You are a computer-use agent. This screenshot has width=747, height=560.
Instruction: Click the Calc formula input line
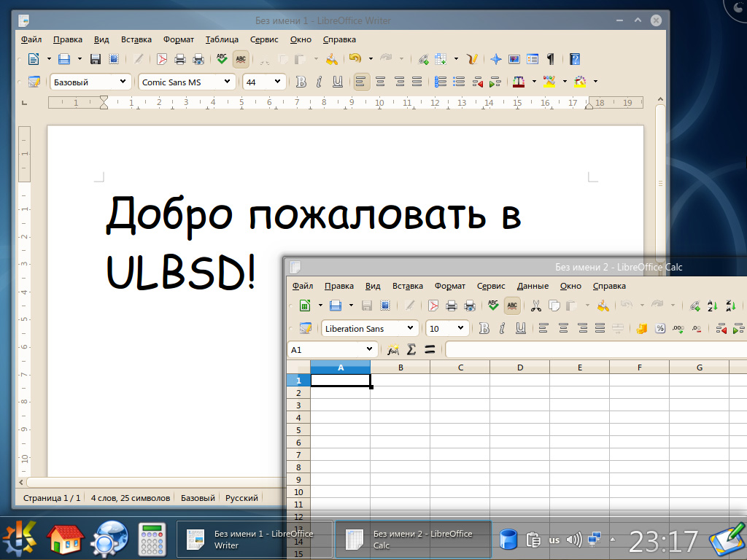click(x=595, y=350)
